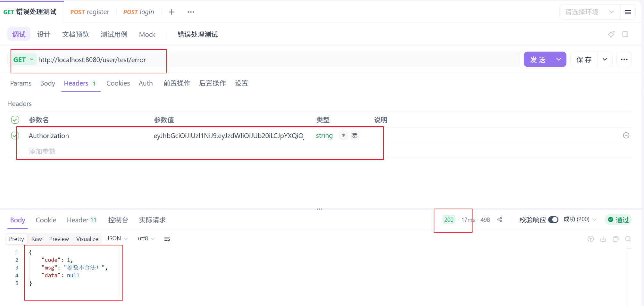Switch response view to Raw

[x=37, y=239]
